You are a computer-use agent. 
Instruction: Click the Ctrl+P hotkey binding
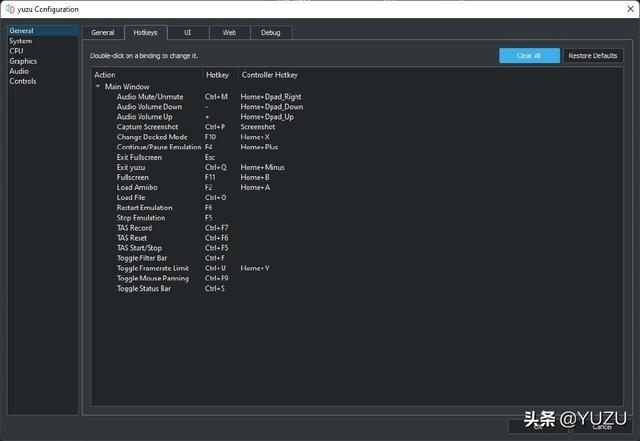tap(215, 127)
